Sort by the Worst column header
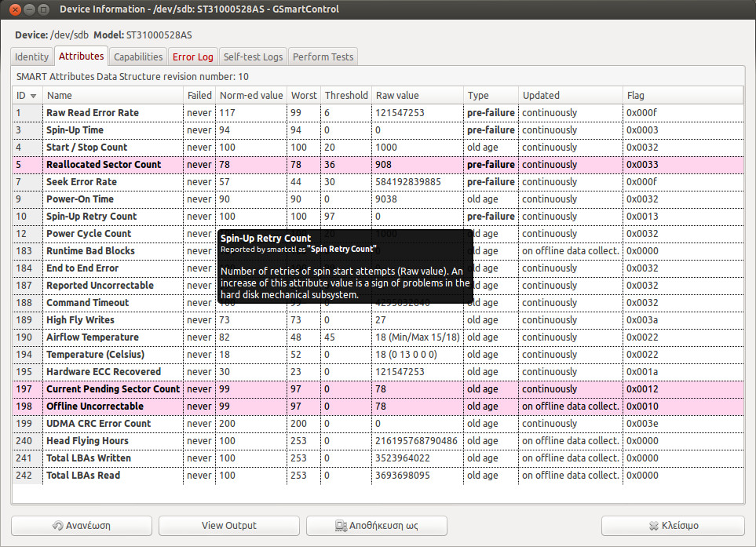756x547 pixels. (x=304, y=96)
